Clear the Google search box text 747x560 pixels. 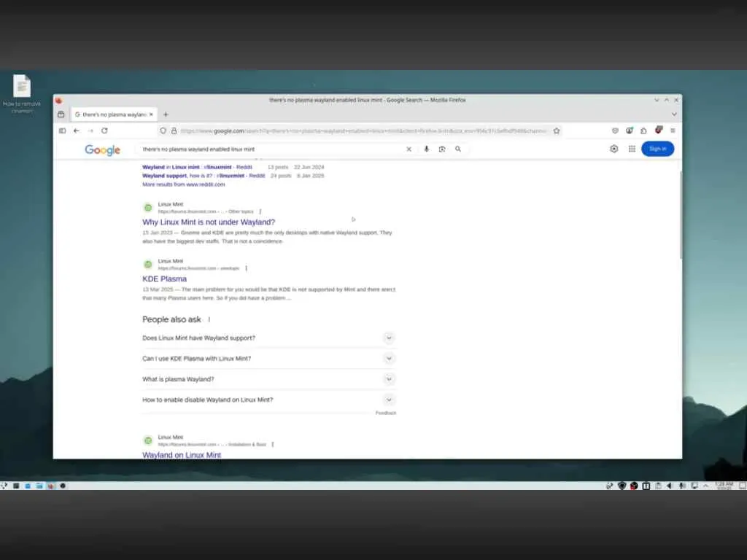409,149
